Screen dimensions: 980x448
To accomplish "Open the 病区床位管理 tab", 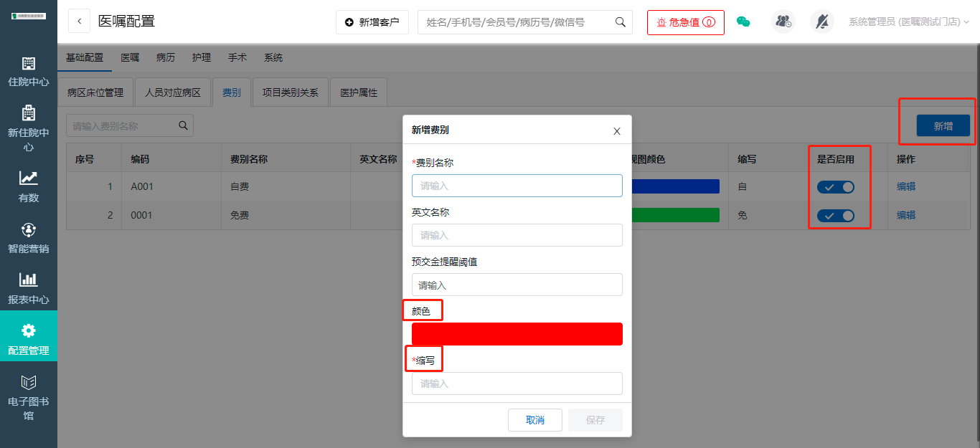I will [x=95, y=92].
